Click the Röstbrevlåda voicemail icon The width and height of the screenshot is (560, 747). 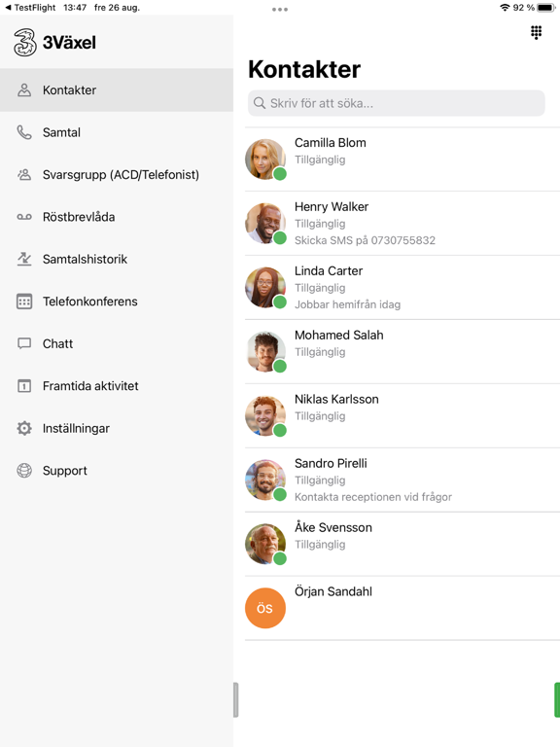pos(24,217)
